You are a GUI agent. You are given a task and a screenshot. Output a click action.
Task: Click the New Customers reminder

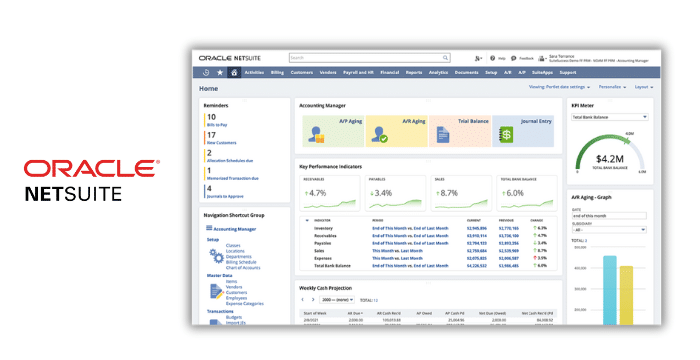(x=221, y=143)
